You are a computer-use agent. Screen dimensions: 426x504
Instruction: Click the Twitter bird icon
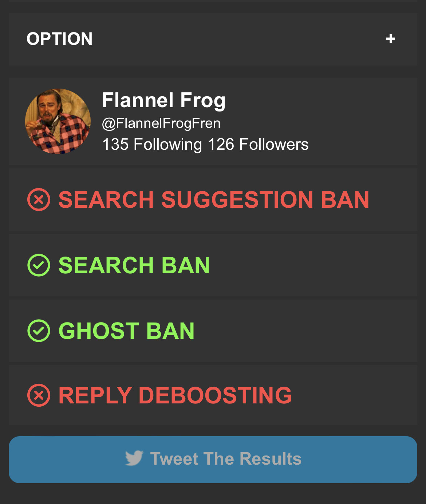click(x=134, y=458)
